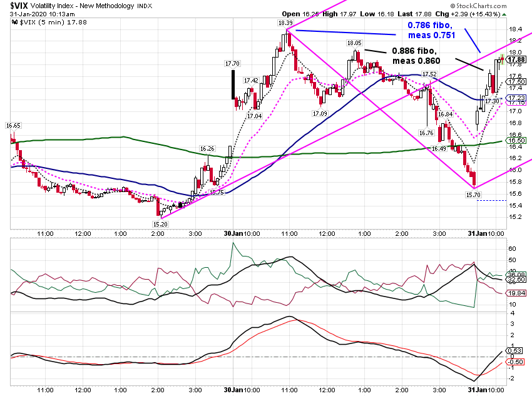This screenshot has height=396, width=532.
Task: Click the 31-Jan-2020 10:13am timestamp
Action: coord(42,14)
